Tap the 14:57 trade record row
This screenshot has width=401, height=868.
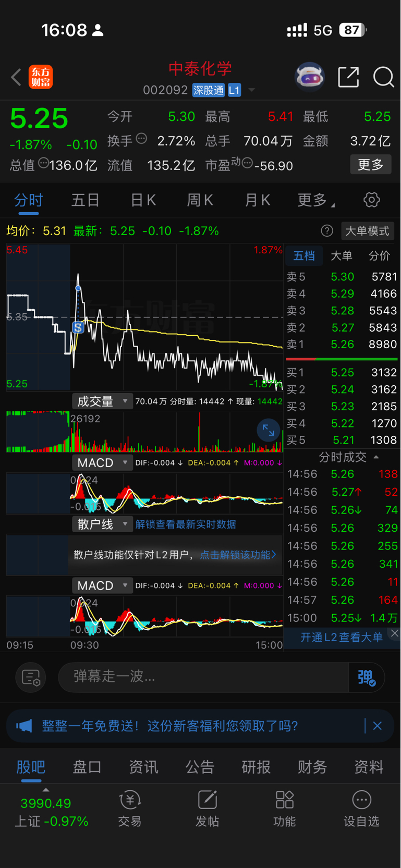tap(342, 601)
